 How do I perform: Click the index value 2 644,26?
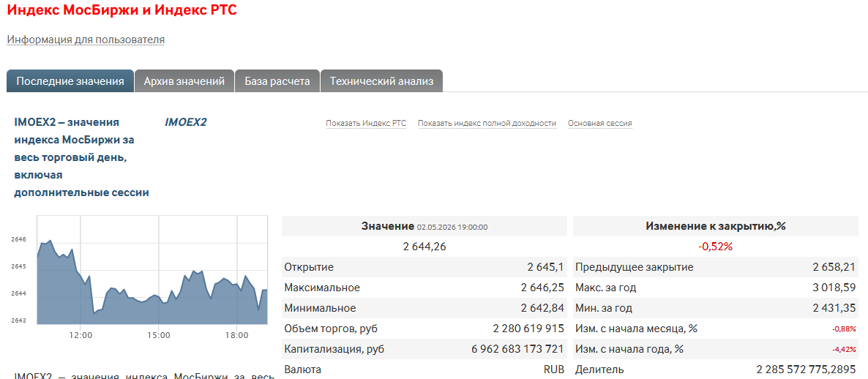point(424,247)
